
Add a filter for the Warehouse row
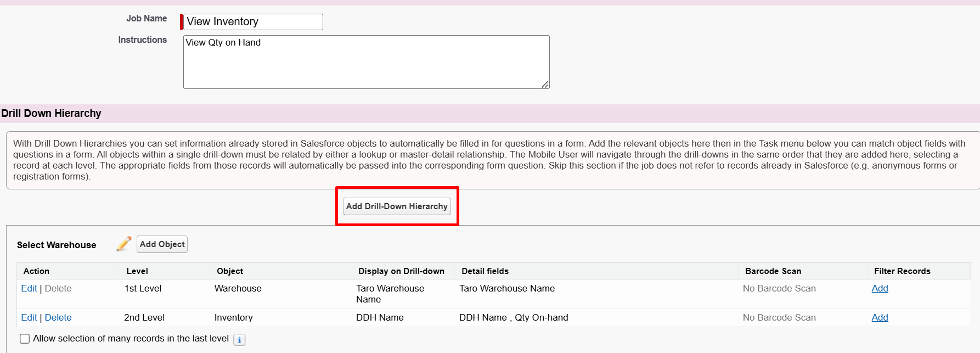click(x=880, y=289)
